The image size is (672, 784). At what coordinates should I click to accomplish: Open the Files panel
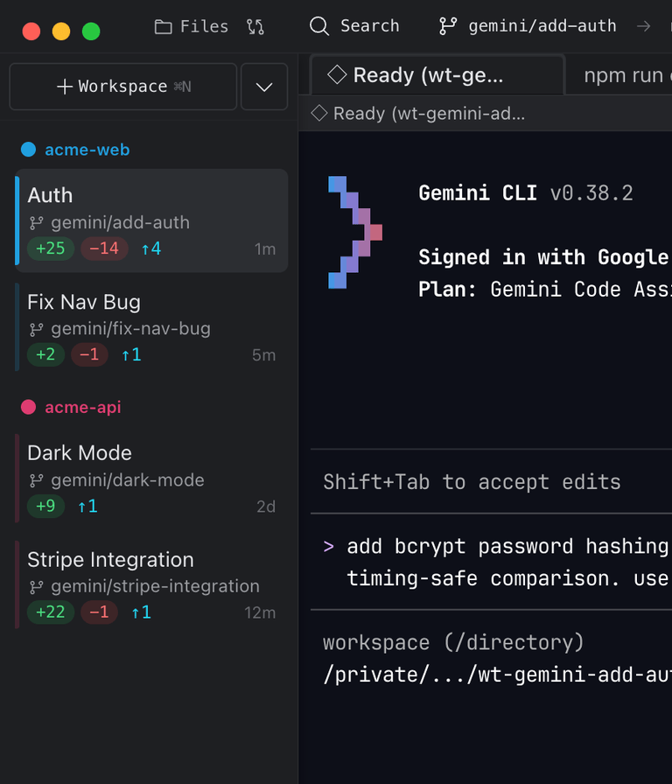click(192, 26)
